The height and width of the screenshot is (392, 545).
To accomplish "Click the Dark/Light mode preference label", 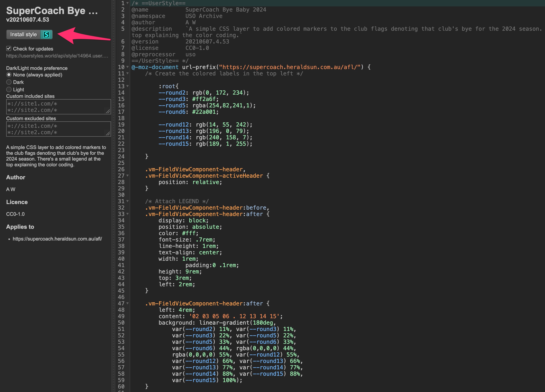I will (37, 68).
